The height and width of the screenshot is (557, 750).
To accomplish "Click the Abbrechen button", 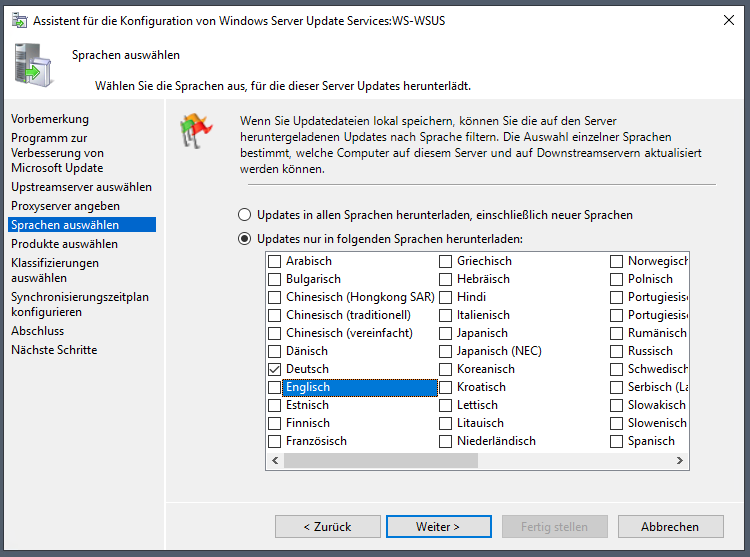I will coord(671,526).
